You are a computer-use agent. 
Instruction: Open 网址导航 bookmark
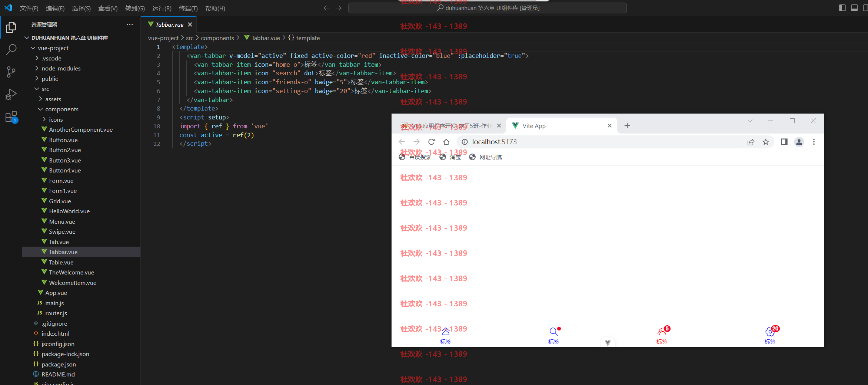[x=485, y=157]
